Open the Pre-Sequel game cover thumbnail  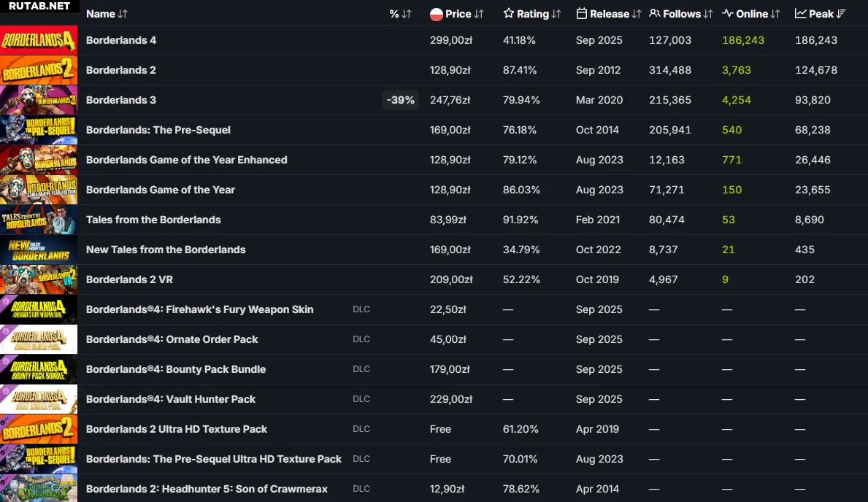[39, 129]
